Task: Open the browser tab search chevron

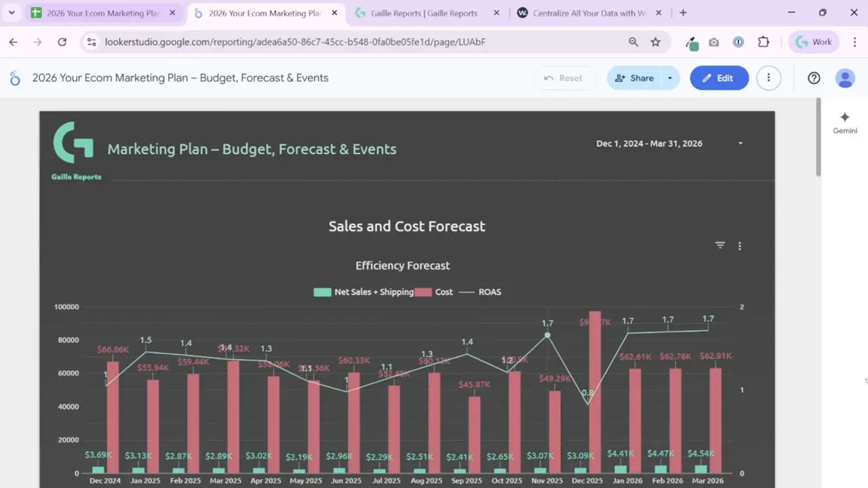Action: pos(11,12)
